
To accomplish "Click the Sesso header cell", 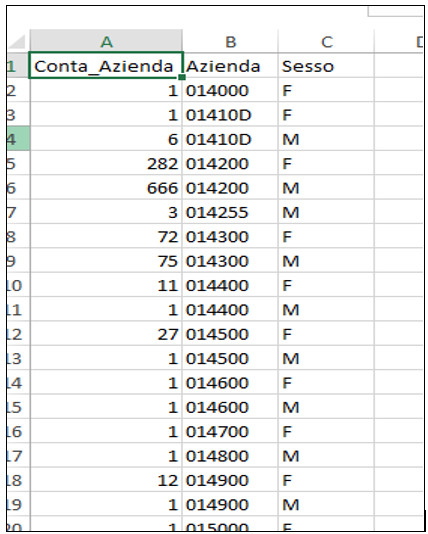I will (x=326, y=66).
